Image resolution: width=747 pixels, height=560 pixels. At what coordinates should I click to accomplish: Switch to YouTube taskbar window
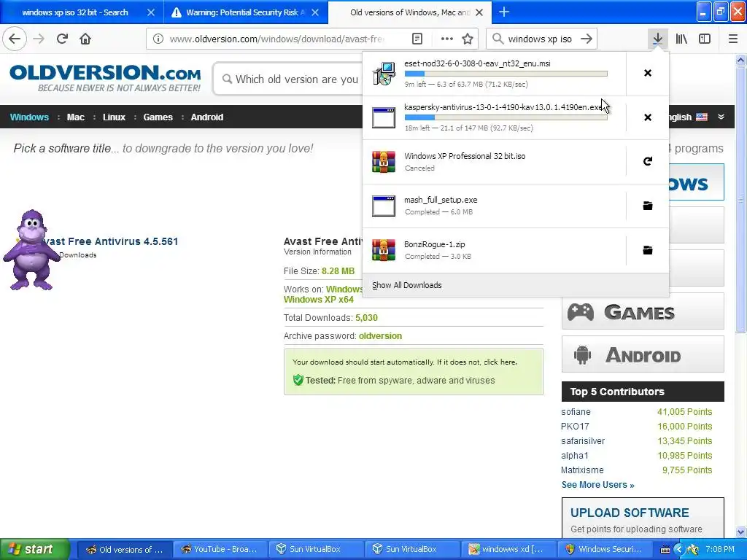point(220,549)
